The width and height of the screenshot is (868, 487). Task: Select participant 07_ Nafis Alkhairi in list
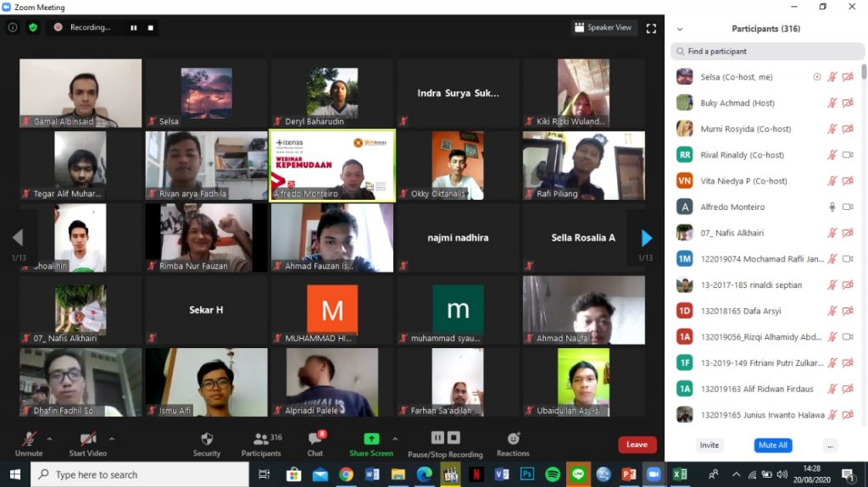coord(766,233)
